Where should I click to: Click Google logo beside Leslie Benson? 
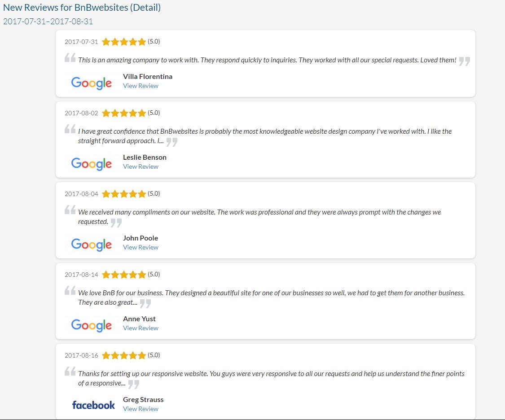pos(92,164)
